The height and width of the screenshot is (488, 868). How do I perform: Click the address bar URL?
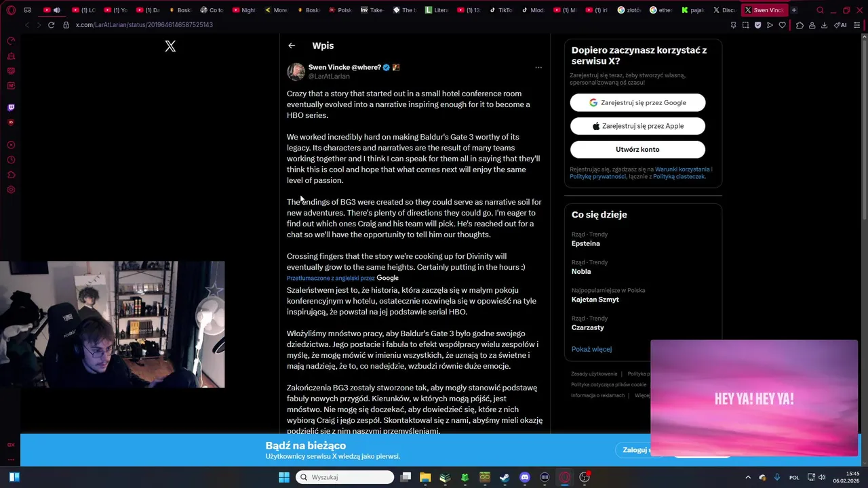144,25
